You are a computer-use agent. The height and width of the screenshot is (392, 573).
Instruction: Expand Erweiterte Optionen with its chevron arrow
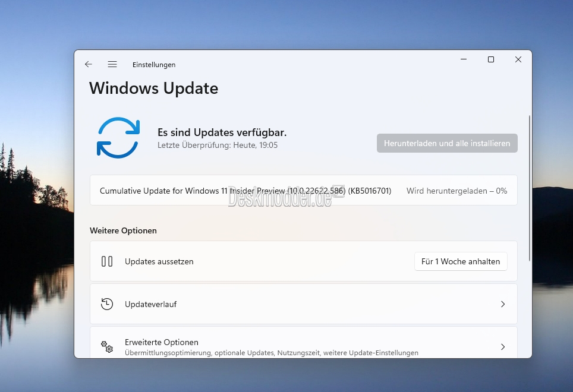(x=503, y=347)
